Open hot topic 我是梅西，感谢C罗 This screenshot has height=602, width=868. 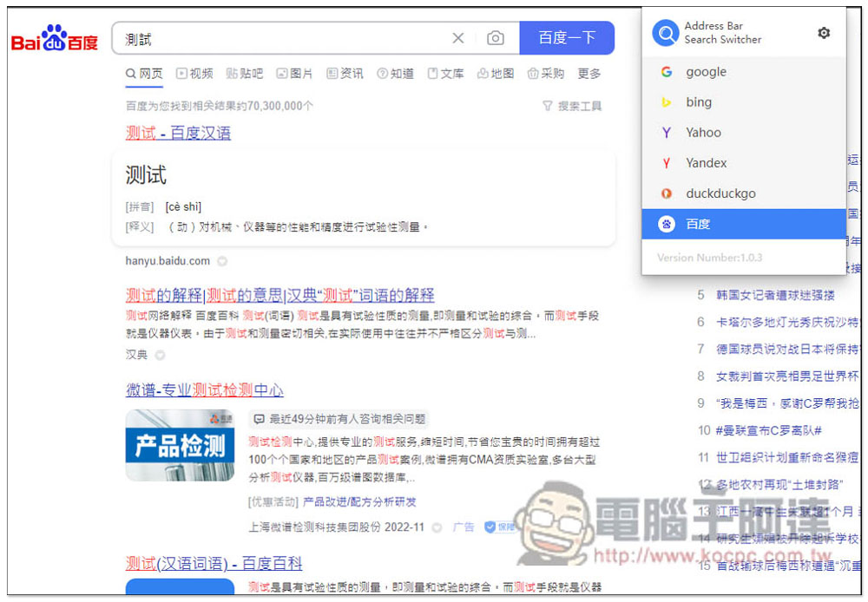point(787,403)
